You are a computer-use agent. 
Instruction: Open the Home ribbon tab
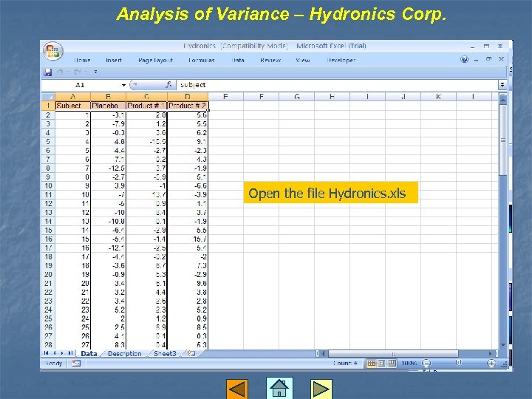tap(82, 60)
